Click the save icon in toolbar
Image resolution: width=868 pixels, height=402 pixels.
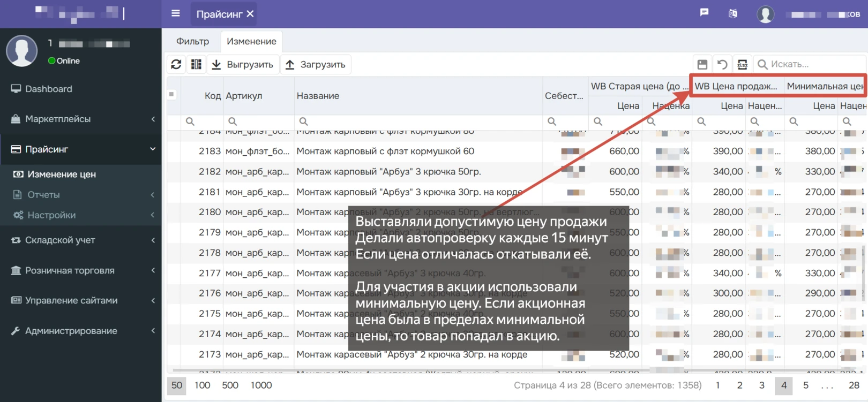coord(702,64)
